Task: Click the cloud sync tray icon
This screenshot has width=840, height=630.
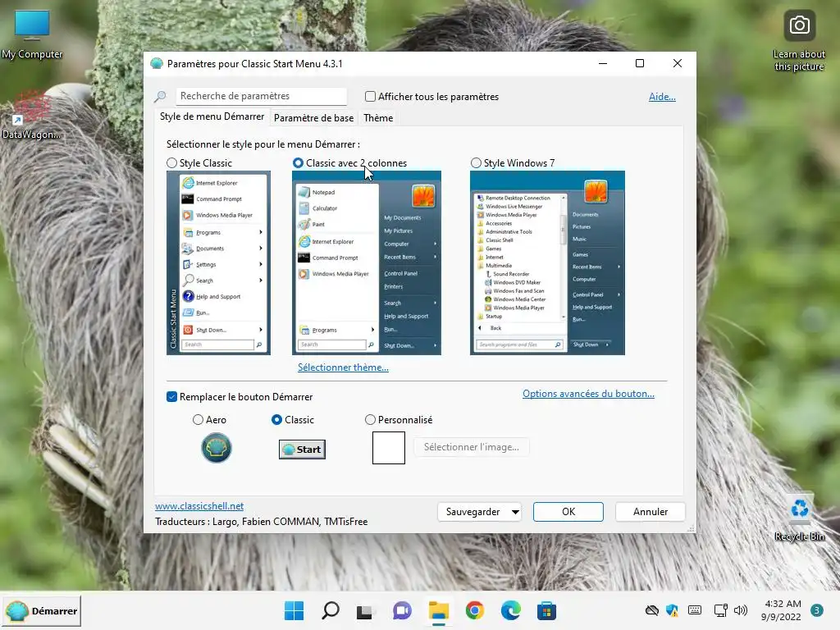Action: pos(651,610)
